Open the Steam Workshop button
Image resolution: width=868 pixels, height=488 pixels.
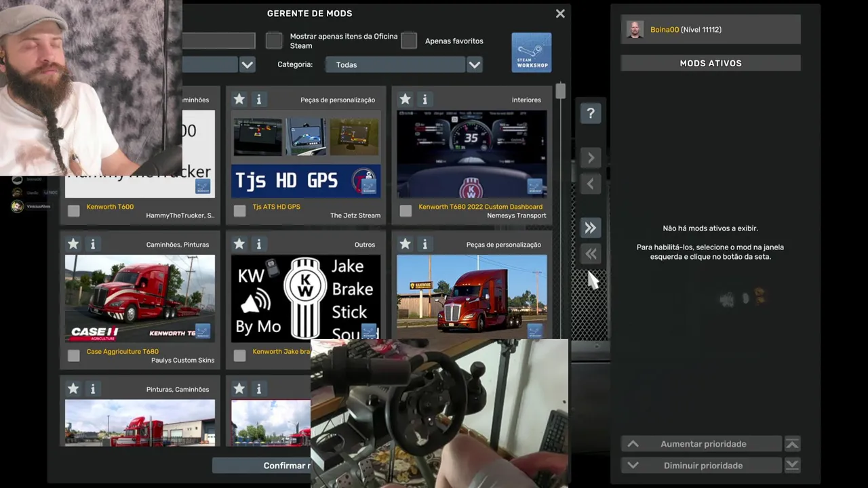tap(531, 52)
